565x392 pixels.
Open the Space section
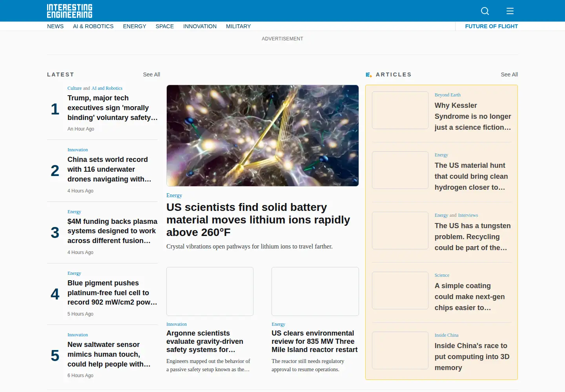[x=165, y=26]
